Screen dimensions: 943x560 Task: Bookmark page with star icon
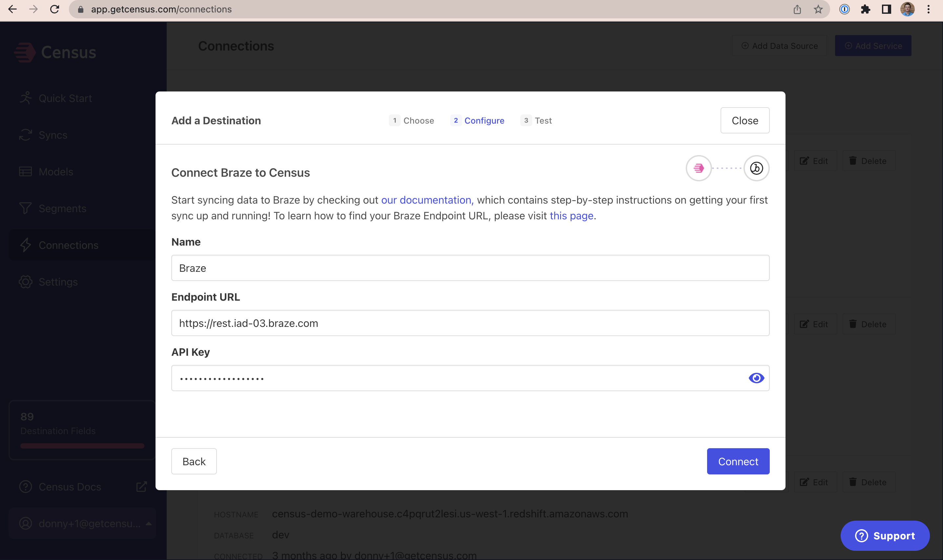[x=818, y=10]
